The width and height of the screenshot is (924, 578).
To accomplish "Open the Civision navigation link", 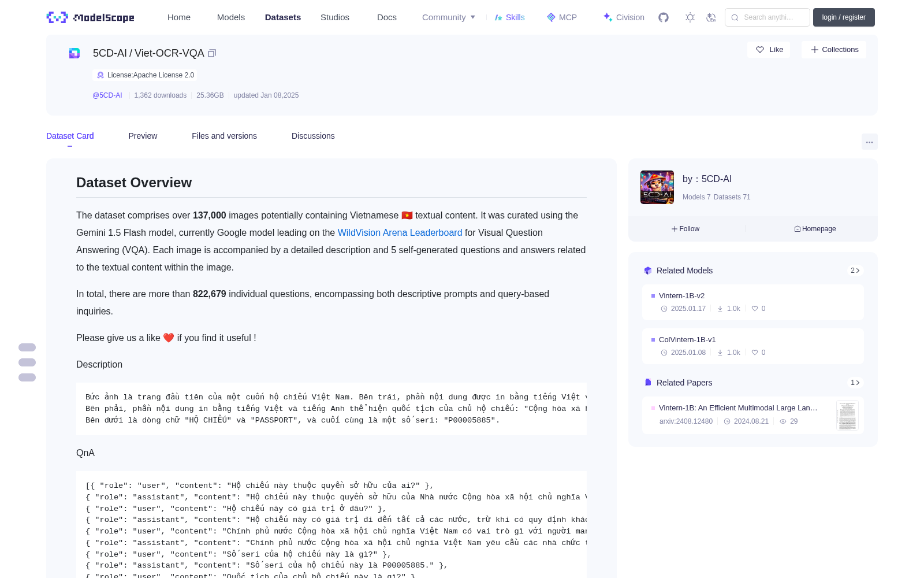I will [624, 17].
